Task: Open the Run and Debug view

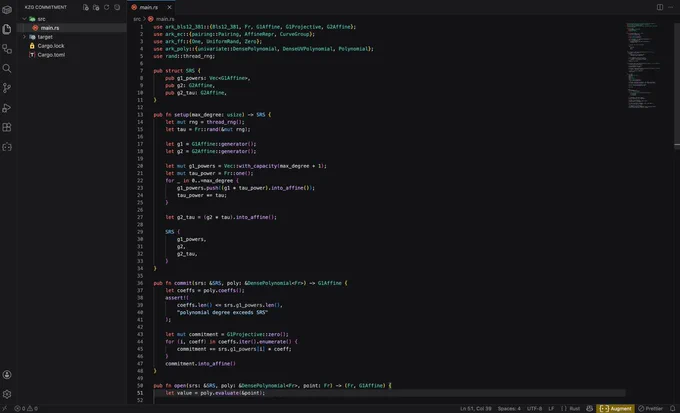Action: 7,108
